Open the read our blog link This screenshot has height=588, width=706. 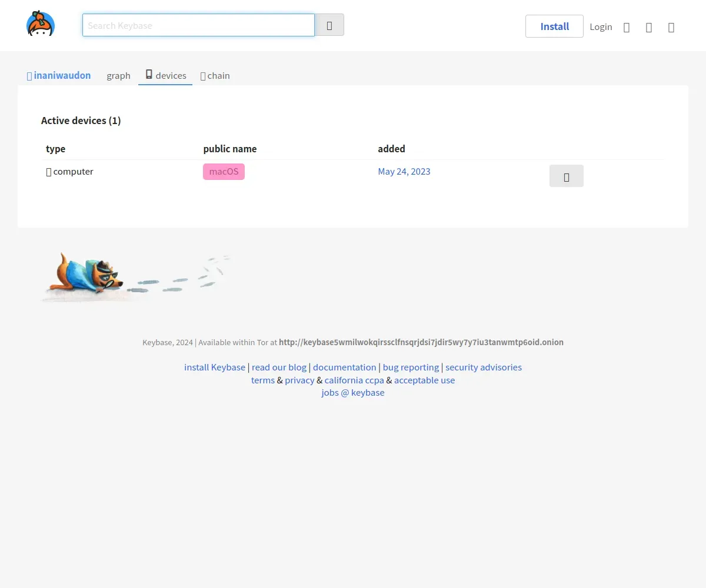[279, 367]
